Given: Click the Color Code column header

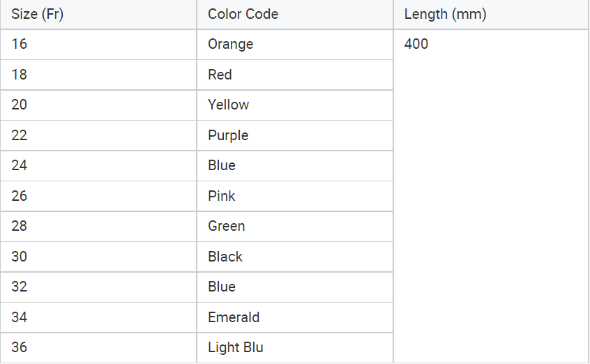Looking at the screenshot, I should (295, 15).
